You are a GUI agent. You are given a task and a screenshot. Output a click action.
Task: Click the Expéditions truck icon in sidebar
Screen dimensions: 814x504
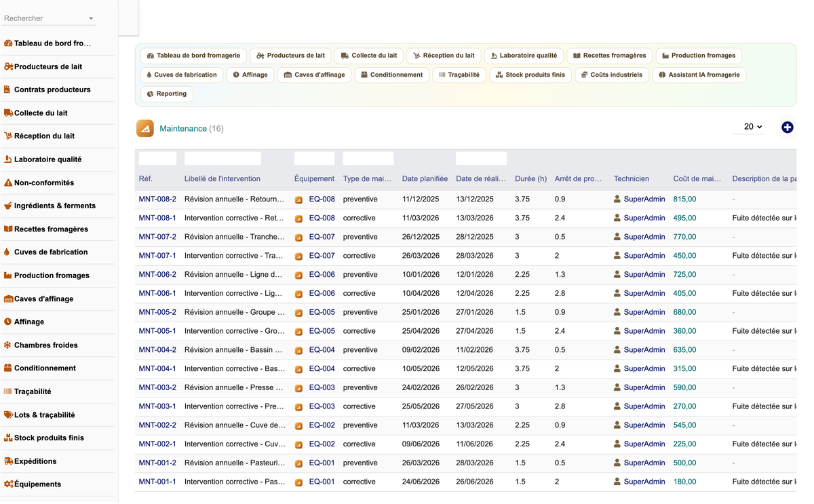(x=8, y=461)
